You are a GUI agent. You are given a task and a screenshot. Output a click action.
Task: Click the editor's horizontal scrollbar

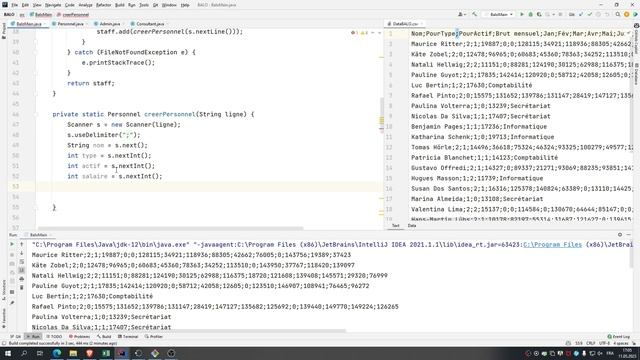[x=170, y=228]
